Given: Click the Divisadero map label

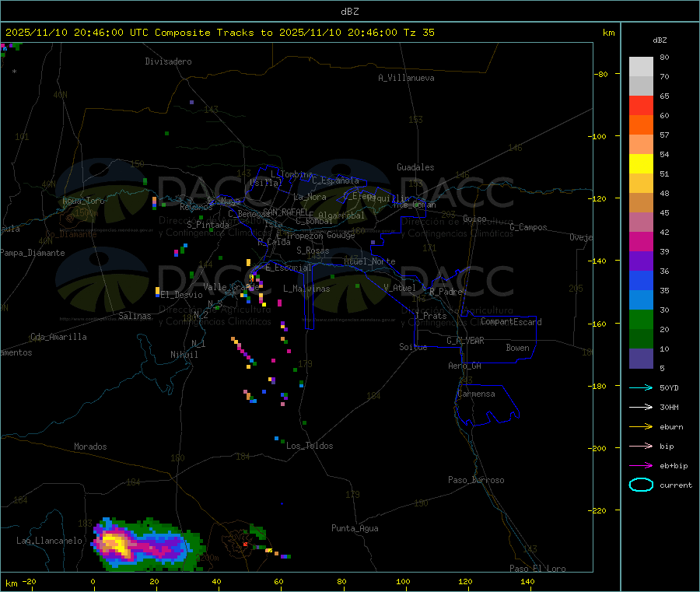Looking at the screenshot, I should click(x=168, y=61).
